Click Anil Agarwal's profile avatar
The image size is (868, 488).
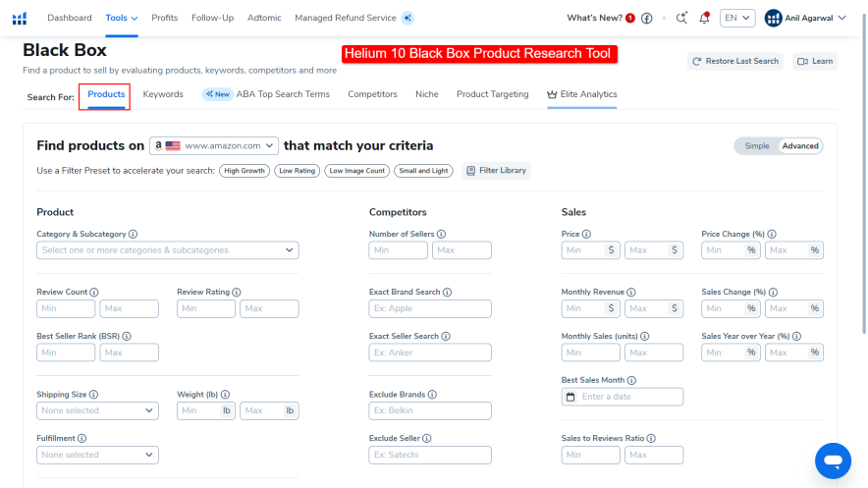773,19
